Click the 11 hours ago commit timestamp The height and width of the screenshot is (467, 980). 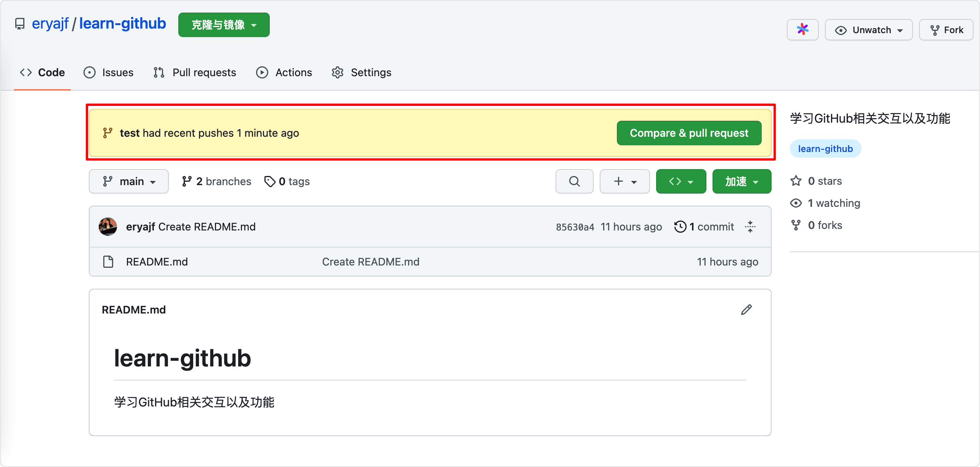(631, 227)
